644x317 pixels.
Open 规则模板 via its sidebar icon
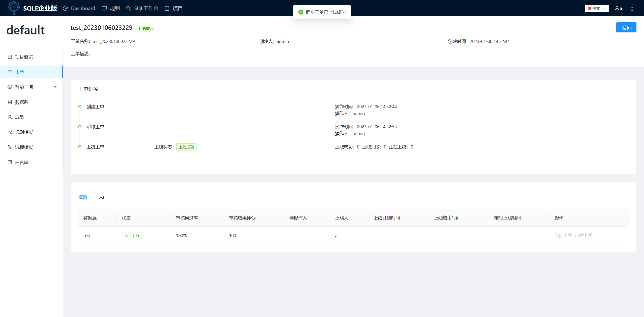[x=10, y=132]
